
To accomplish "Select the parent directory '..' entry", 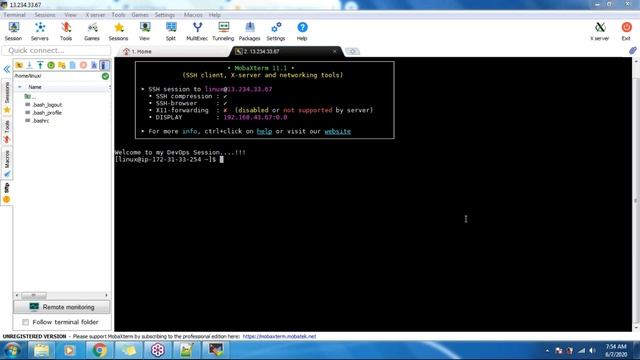I will click(x=30, y=97).
